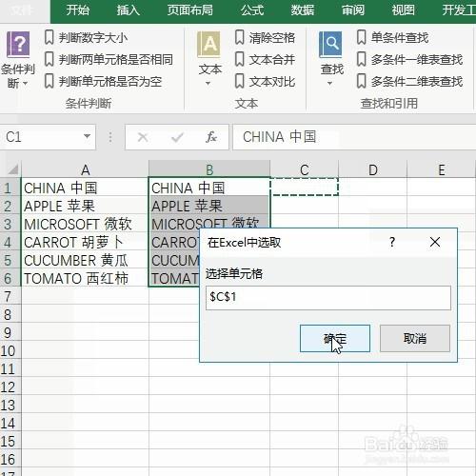Select column A header
The height and width of the screenshot is (476, 476).
(x=85, y=169)
